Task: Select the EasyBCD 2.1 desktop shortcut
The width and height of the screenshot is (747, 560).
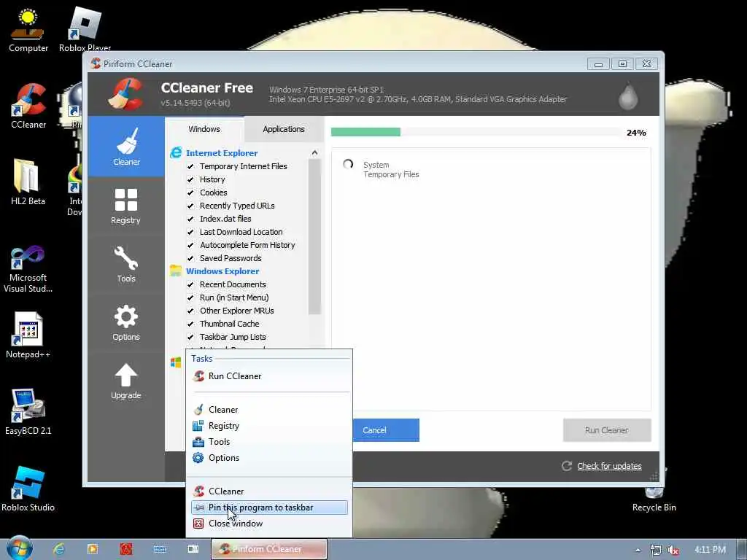Action: click(x=28, y=411)
